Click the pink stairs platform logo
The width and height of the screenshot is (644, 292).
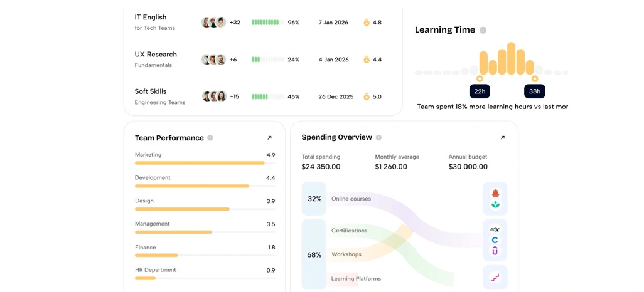[495, 278]
